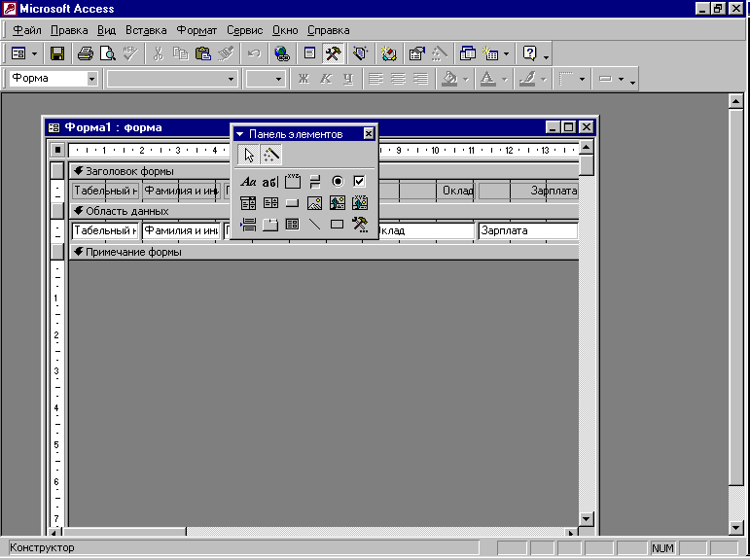Open the Special Effect dropdown arrow
The image size is (750, 560).
pos(621,79)
